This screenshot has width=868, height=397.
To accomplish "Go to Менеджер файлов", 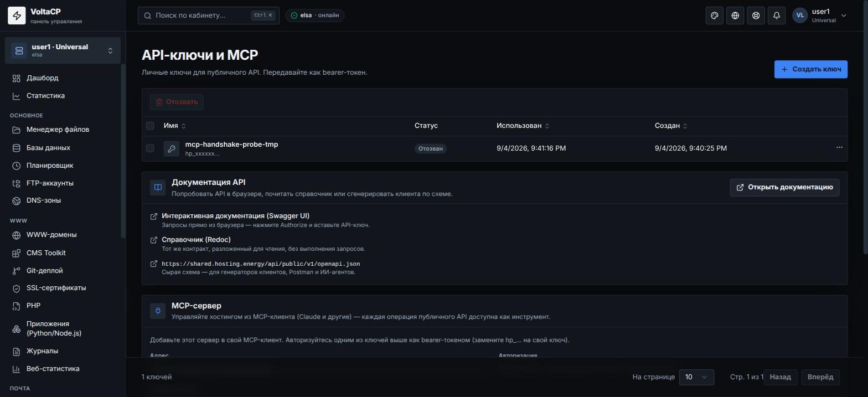I will (63, 130).
